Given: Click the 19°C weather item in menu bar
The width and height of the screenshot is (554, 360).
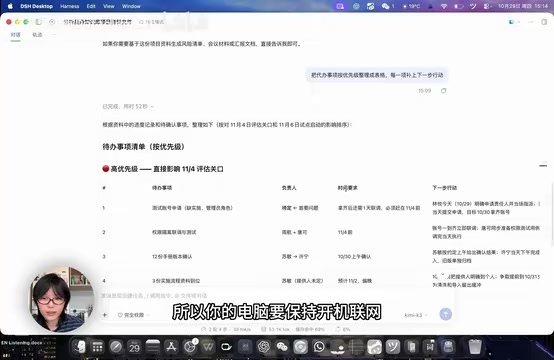Looking at the screenshot, I should [x=411, y=6].
